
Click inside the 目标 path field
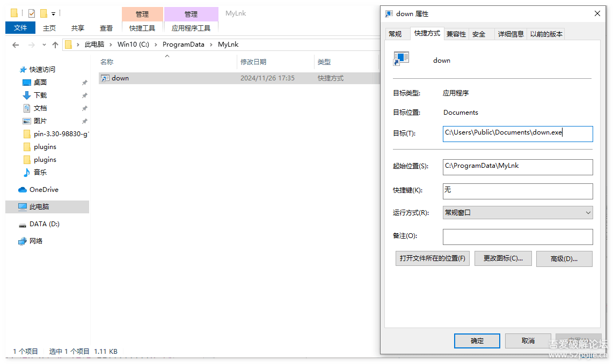[517, 133]
